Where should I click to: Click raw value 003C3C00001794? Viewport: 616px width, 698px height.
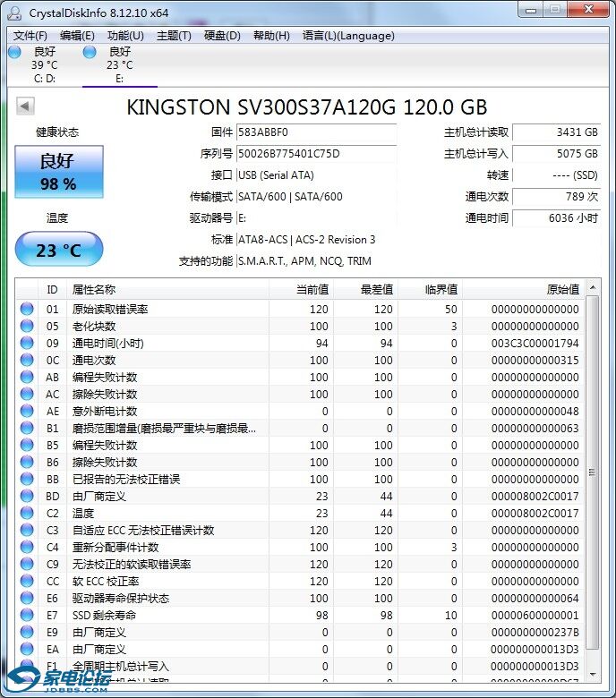click(x=535, y=344)
